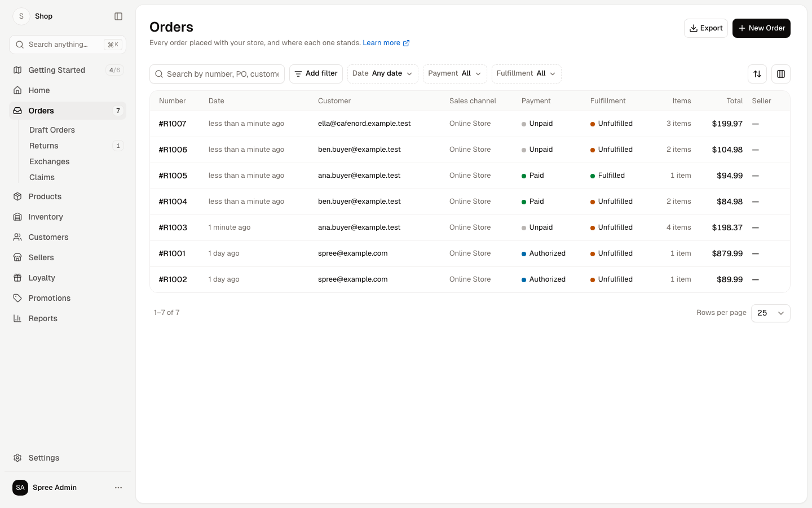Click the SA user avatar

[x=20, y=488]
